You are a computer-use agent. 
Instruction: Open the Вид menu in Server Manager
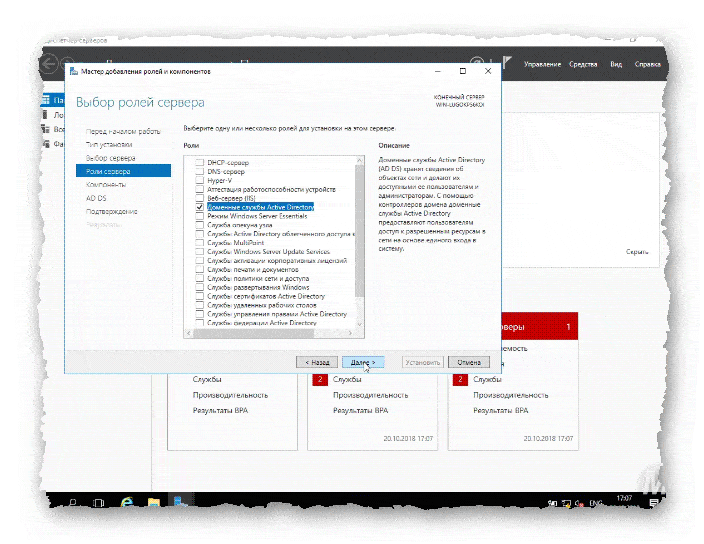(616, 64)
